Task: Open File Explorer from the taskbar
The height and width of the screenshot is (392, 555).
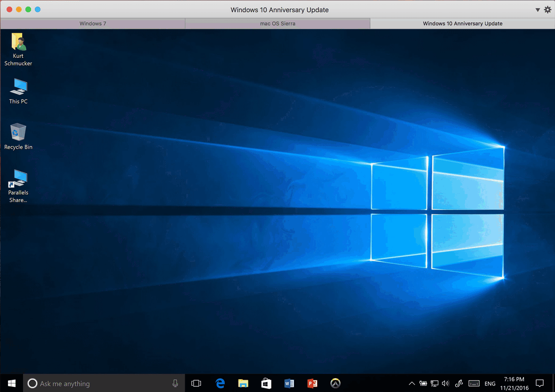Action: (x=243, y=384)
